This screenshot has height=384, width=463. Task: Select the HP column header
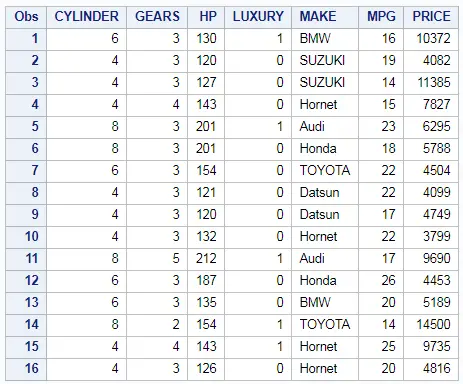click(x=206, y=17)
